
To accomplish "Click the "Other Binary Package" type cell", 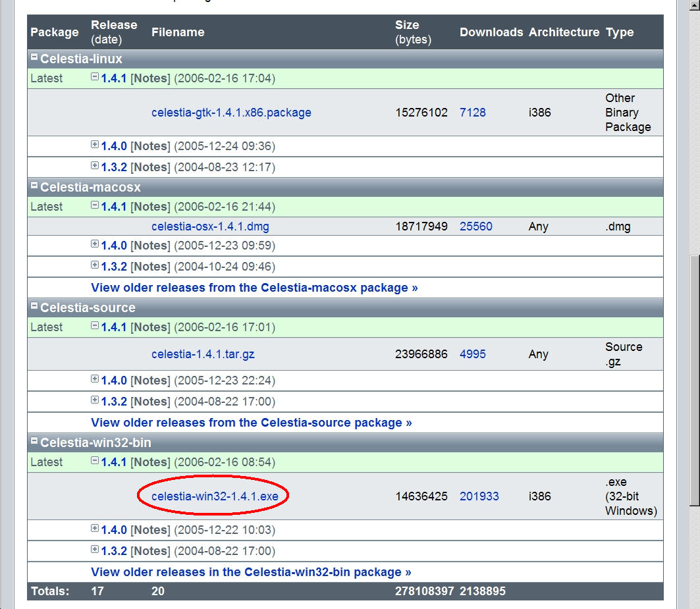I will click(x=628, y=113).
